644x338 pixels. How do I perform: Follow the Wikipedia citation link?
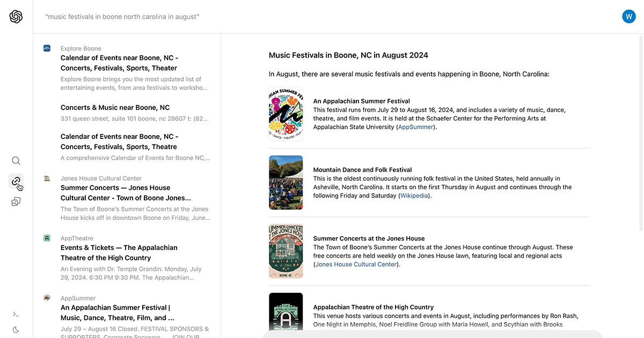[414, 196]
